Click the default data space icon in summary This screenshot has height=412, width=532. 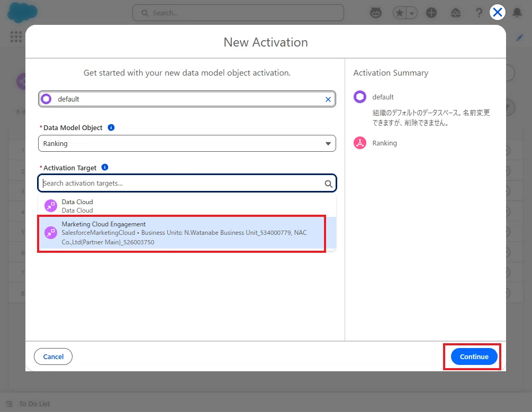coord(360,97)
